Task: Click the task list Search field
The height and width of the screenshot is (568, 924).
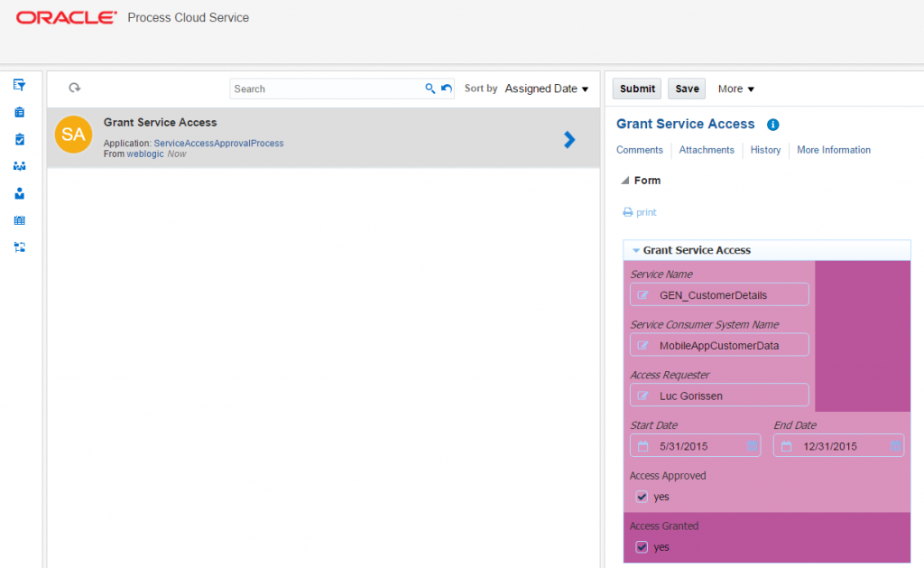Action: coord(327,88)
